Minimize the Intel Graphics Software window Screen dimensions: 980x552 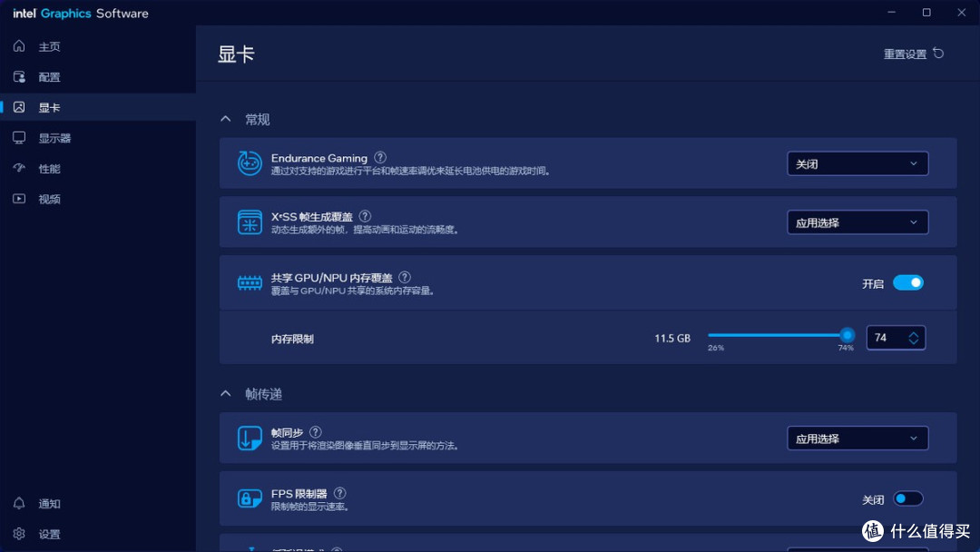(x=892, y=13)
